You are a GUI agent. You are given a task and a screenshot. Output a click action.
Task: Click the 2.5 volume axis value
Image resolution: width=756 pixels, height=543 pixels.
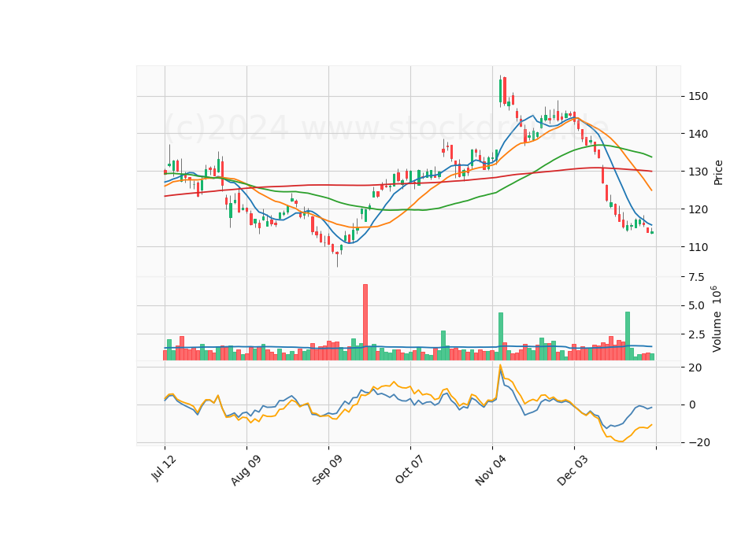pos(697,334)
